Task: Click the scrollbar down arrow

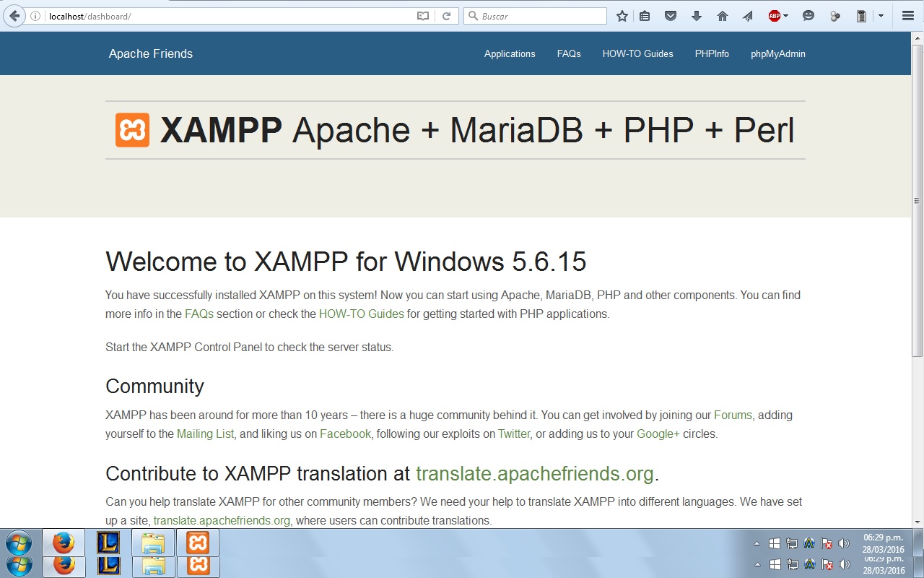Action: (917, 522)
